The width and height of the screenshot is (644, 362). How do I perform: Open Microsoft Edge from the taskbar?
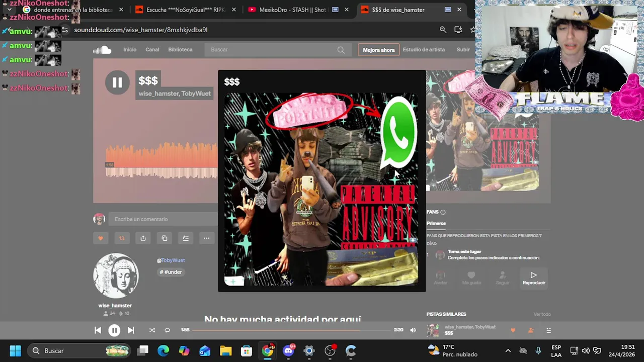click(164, 350)
